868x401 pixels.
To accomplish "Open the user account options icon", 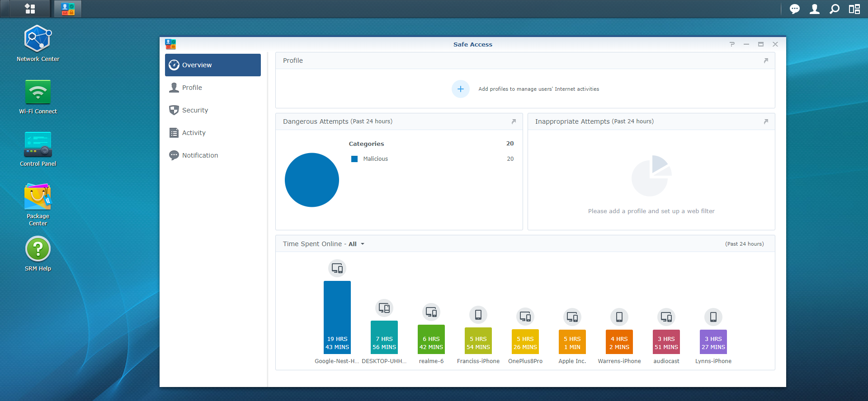I will pos(815,9).
